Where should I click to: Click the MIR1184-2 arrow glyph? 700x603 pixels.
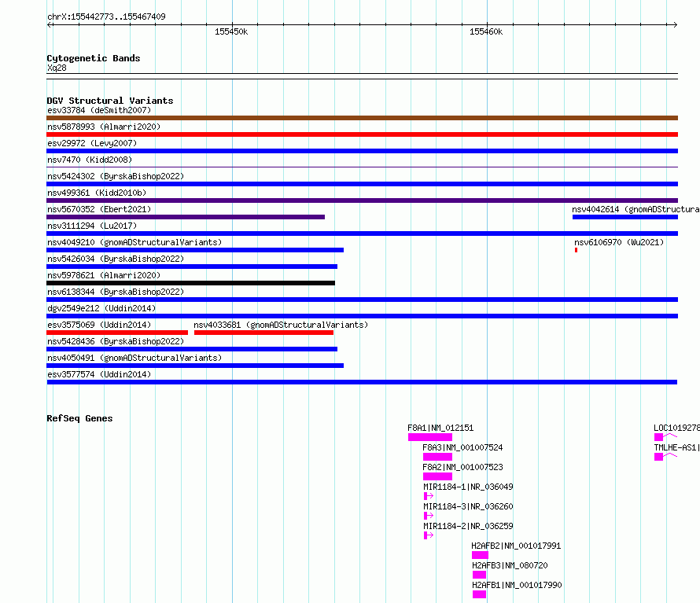[x=429, y=535]
